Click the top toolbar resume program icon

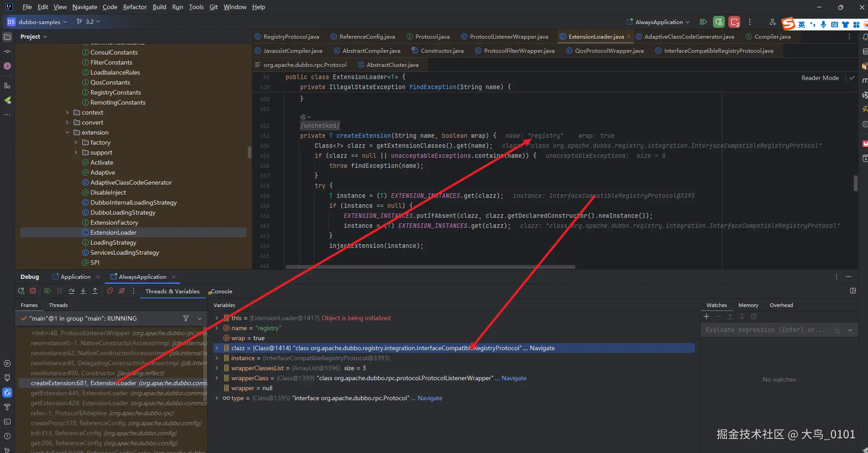[703, 22]
